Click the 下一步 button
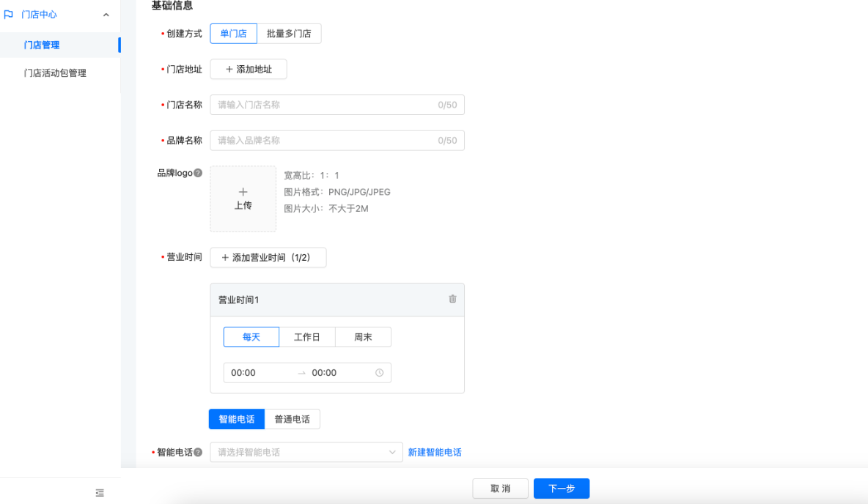The height and width of the screenshot is (504, 868). point(561,488)
